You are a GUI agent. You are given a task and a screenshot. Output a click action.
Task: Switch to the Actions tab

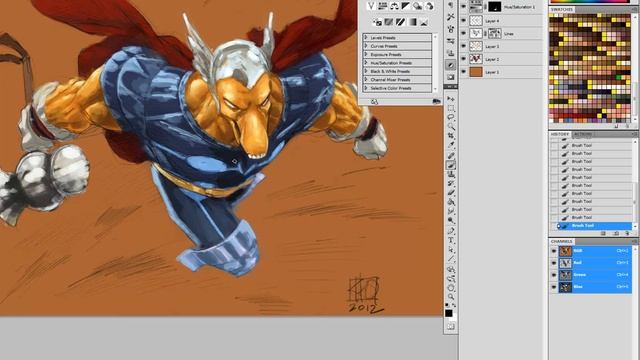point(582,134)
